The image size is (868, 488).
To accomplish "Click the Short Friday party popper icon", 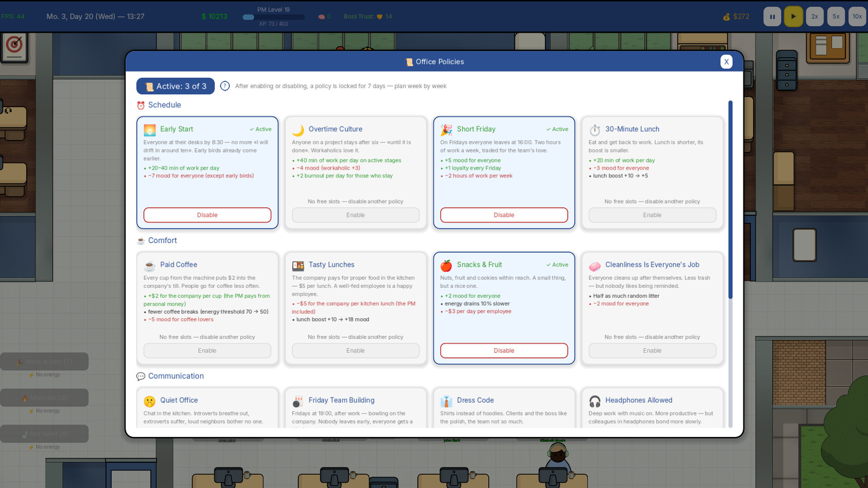I will click(x=446, y=130).
